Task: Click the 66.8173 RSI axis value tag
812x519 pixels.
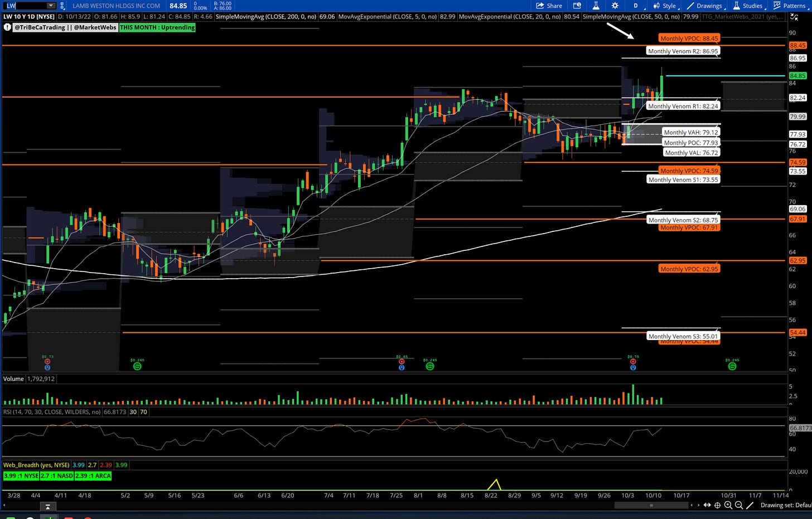Action: click(800, 428)
